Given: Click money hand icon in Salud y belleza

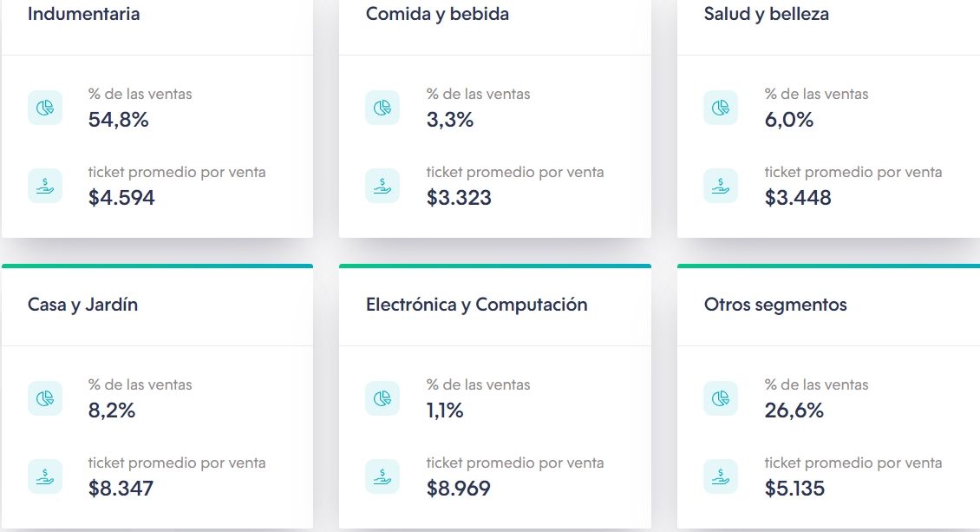Looking at the screenshot, I should [x=721, y=186].
